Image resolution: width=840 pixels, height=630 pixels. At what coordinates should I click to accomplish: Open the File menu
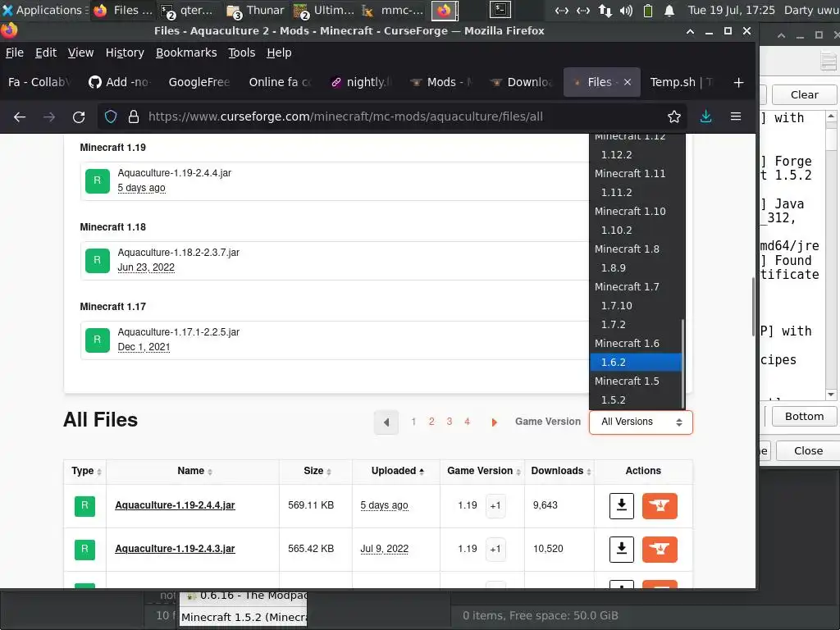(x=15, y=52)
